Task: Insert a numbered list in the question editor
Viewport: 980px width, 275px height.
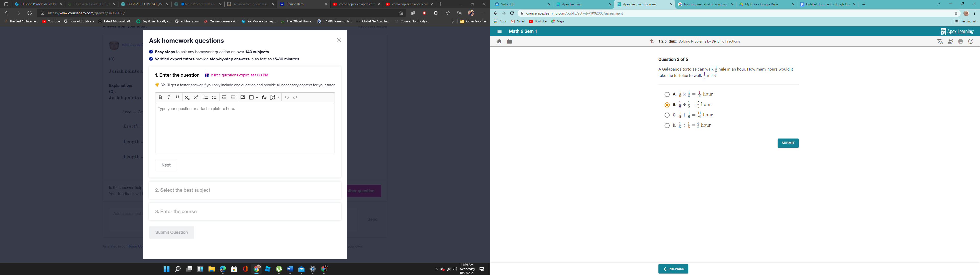Action: pyautogui.click(x=206, y=97)
